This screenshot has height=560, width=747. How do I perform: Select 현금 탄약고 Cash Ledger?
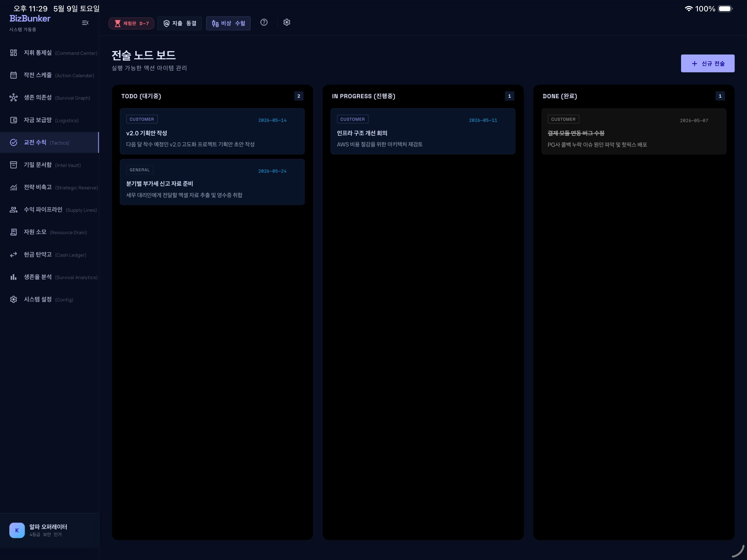49,254
